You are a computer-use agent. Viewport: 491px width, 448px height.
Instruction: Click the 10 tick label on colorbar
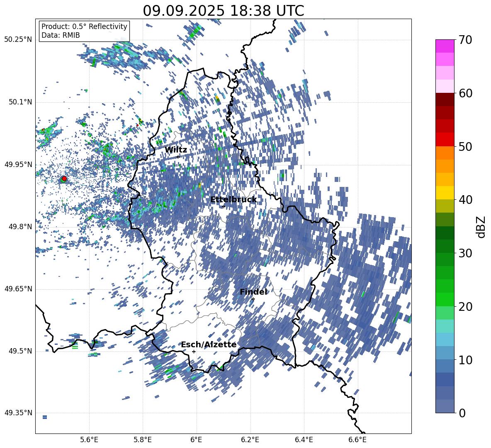pyautogui.click(x=465, y=360)
